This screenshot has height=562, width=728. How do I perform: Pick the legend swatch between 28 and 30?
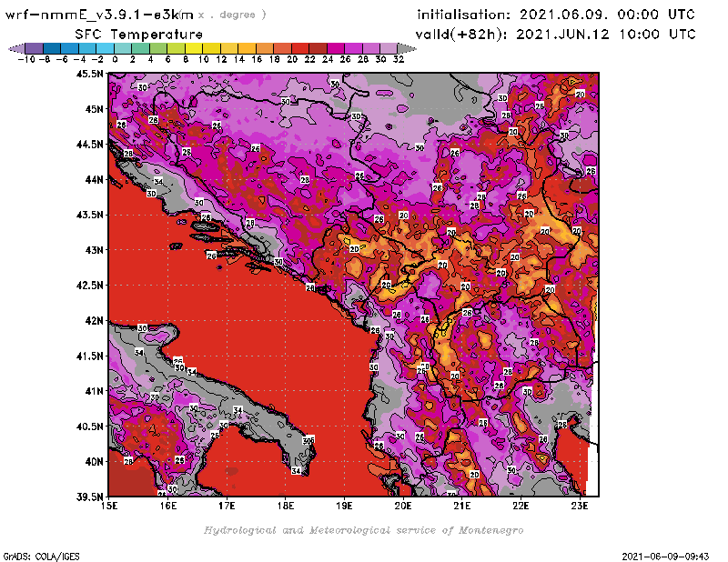[x=371, y=48]
